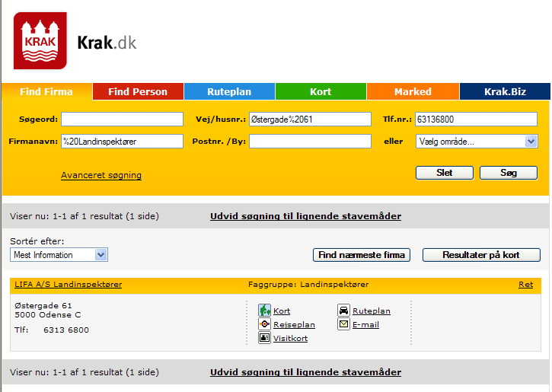The width and height of the screenshot is (552, 392).
Task: Open the E-mail text link
Action: click(365, 325)
